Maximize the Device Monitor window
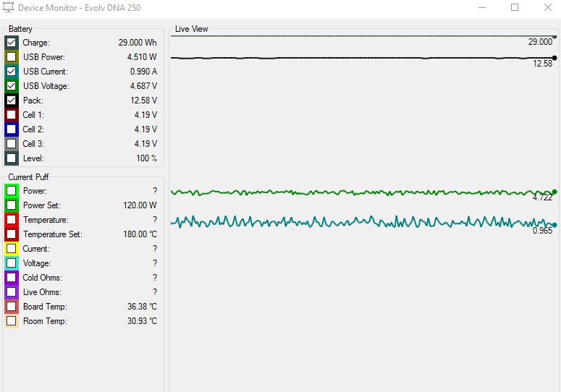Screen dimensions: 561x392 coord(515,8)
